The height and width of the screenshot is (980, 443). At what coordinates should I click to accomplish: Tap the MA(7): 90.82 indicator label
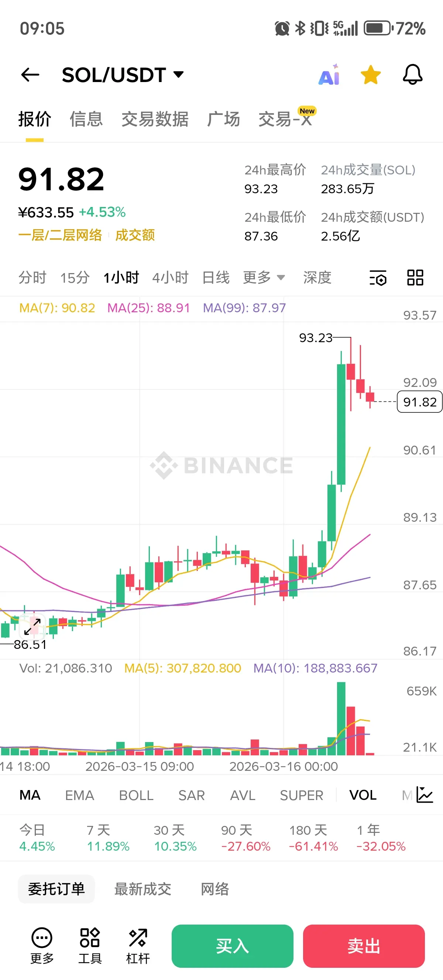coord(57,308)
